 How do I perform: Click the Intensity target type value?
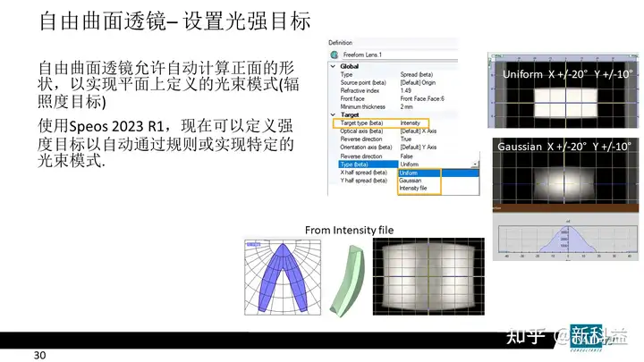click(x=411, y=123)
